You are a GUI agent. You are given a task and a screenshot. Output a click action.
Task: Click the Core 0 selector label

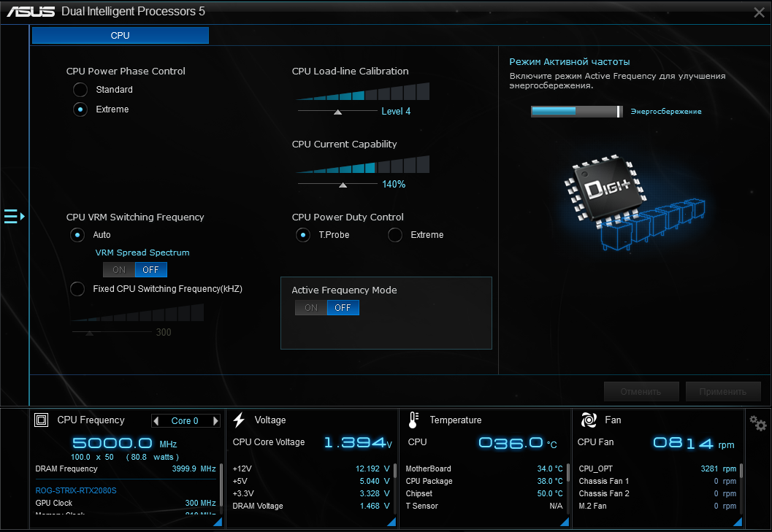tap(185, 421)
